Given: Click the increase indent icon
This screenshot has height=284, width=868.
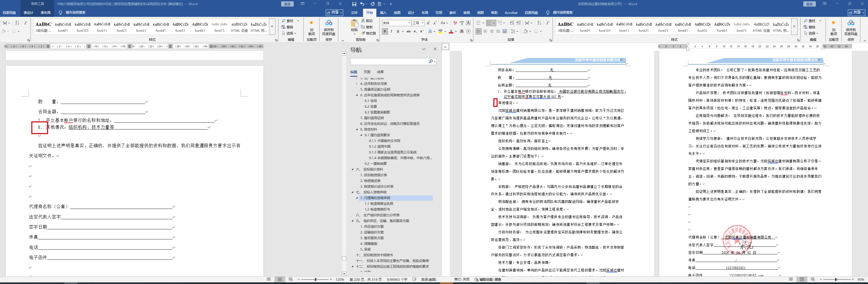Looking at the screenshot, I should (x=519, y=23).
